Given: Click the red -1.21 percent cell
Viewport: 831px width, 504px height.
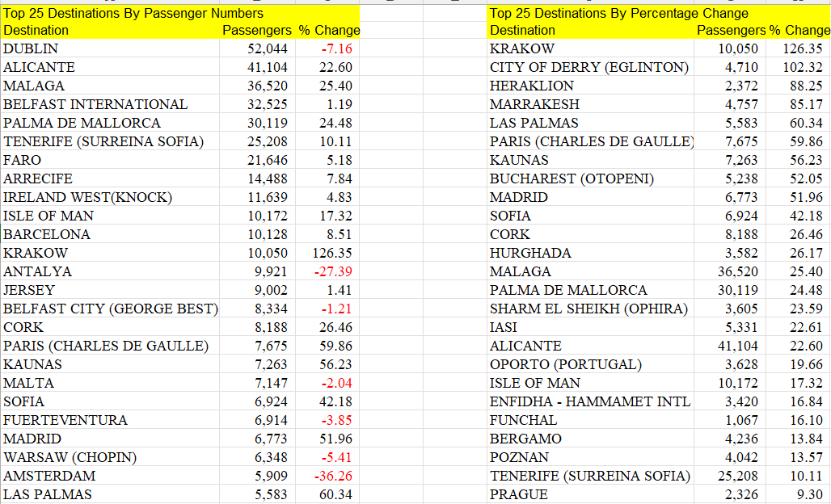Looking at the screenshot, I should (327, 309).
